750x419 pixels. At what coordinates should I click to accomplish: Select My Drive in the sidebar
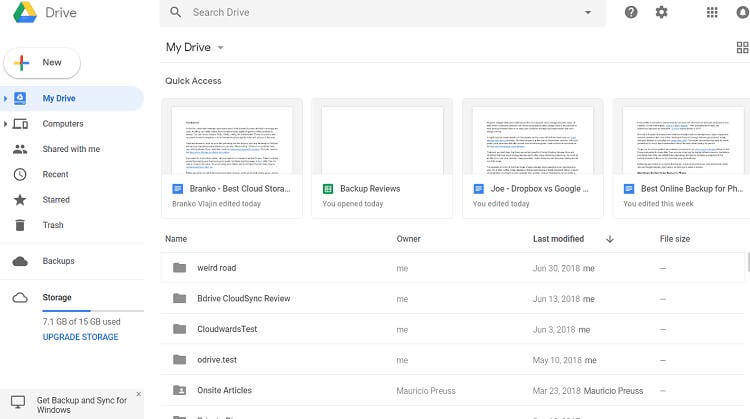point(72,99)
